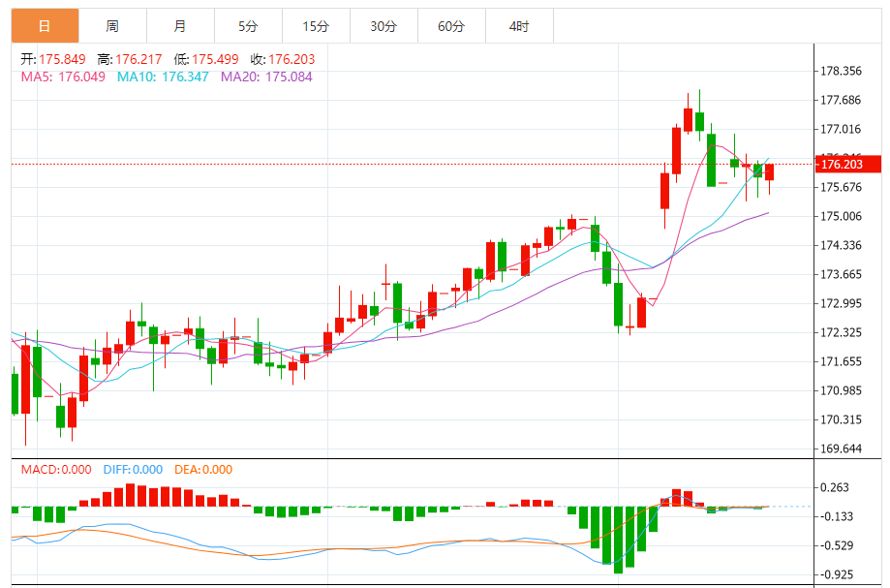Click the red 176.203 current price tag
890x588 pixels.
tap(847, 165)
